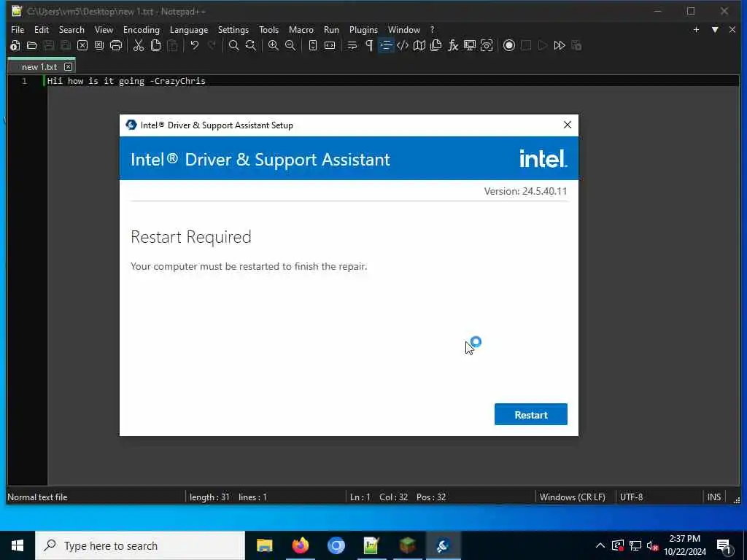Click the Close document toolbar icon
Image resolution: width=747 pixels, height=560 pixels.
(x=82, y=46)
